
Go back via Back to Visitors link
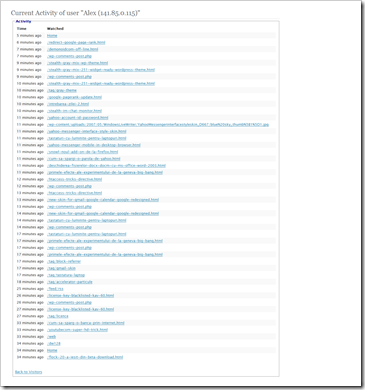tap(29, 372)
